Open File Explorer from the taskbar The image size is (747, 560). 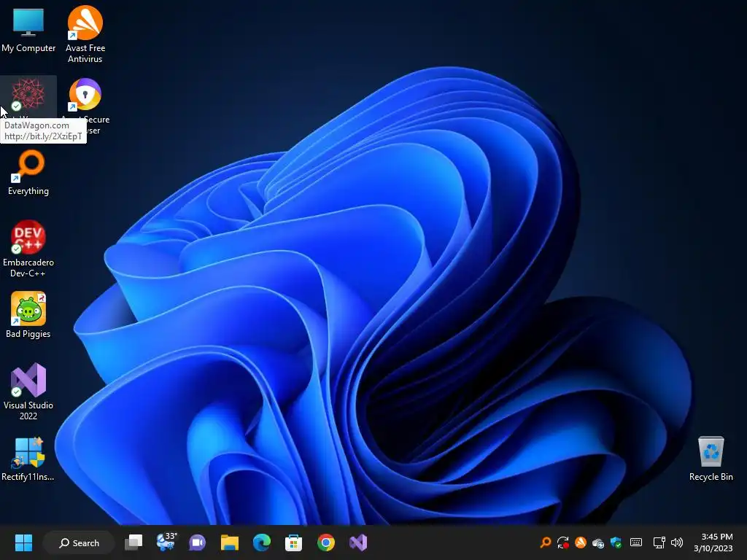click(x=230, y=542)
